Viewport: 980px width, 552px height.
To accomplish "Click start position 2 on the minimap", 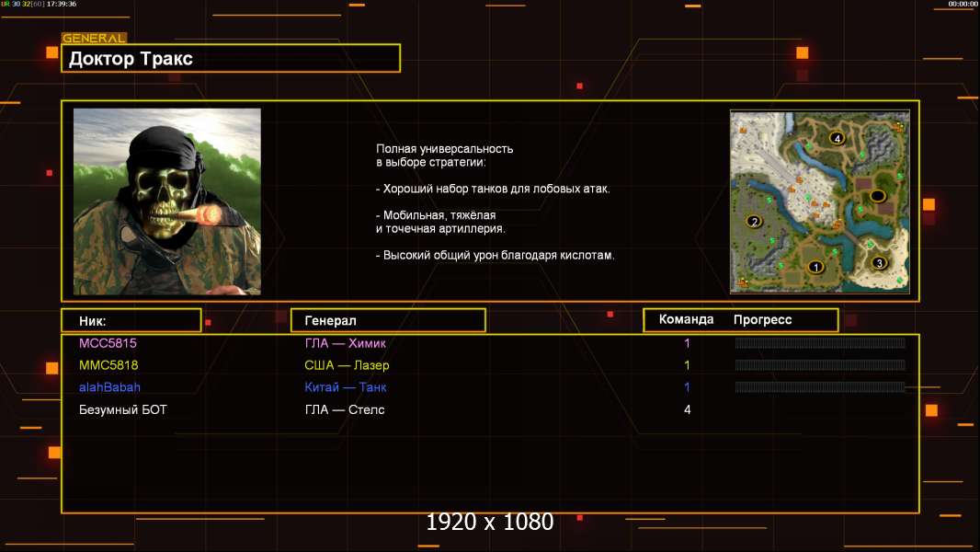I will [x=755, y=222].
